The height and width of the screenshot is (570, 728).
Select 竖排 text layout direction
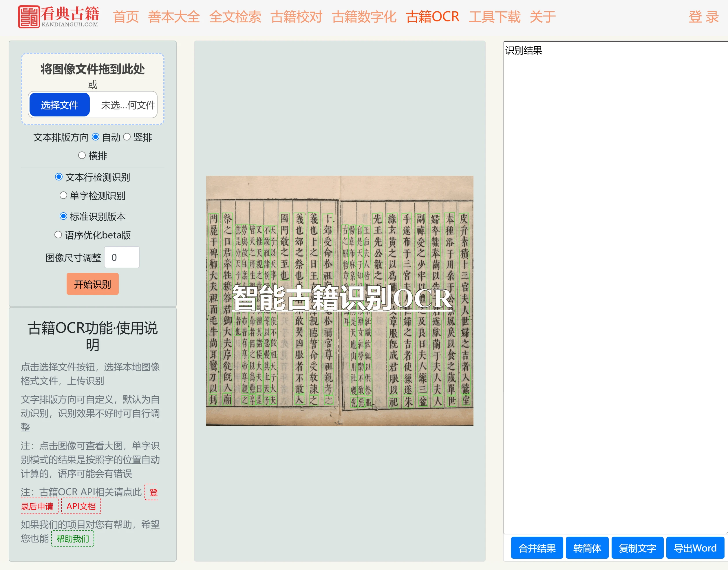tap(127, 137)
